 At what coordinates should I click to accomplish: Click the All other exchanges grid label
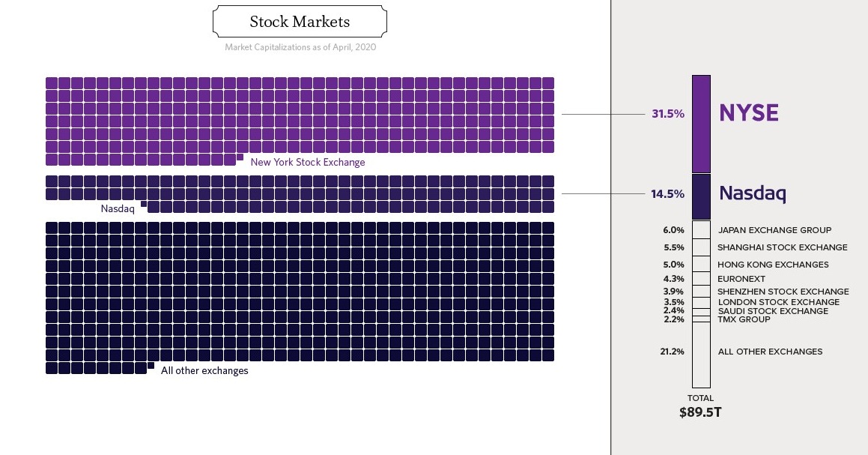pyautogui.click(x=204, y=371)
